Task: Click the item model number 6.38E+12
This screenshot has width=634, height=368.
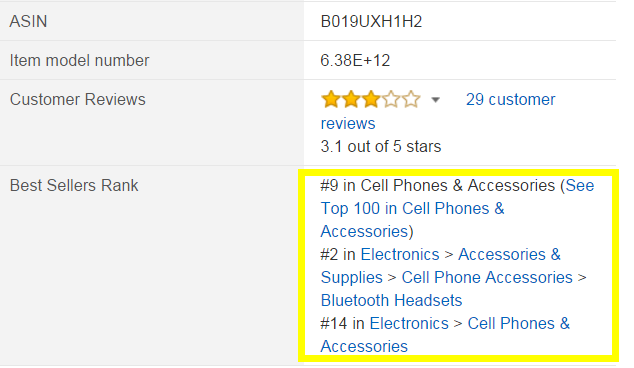Action: tap(355, 61)
